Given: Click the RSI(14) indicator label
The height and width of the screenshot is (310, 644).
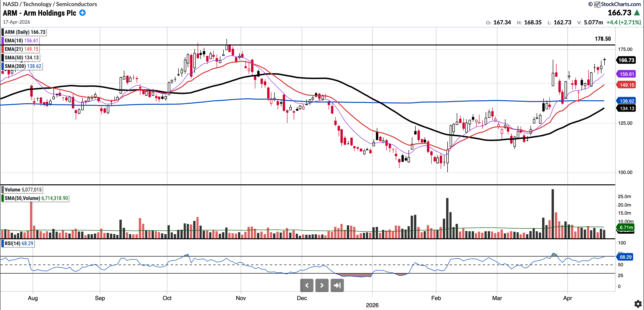Looking at the screenshot, I should pos(13,244).
